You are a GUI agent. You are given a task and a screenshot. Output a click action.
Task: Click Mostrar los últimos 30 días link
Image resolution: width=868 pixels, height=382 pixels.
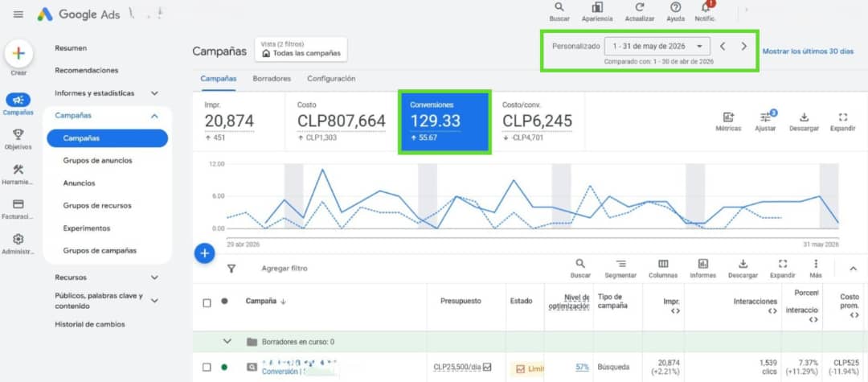click(x=808, y=51)
